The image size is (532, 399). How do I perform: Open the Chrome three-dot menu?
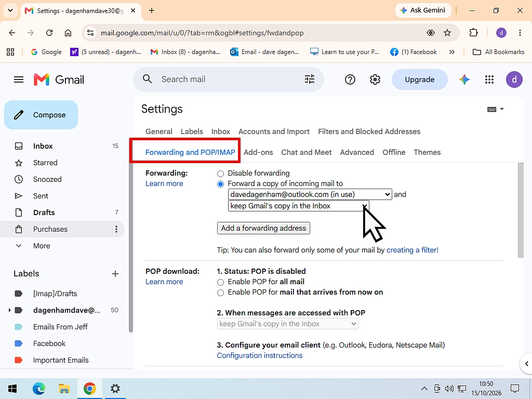pos(520,33)
